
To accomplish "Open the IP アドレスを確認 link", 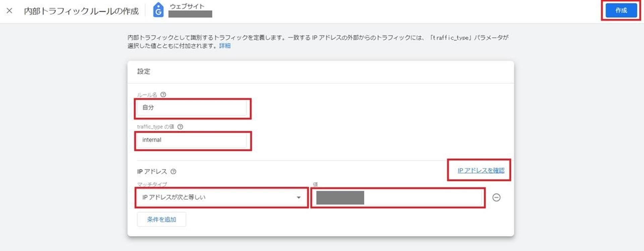I will coord(481,170).
